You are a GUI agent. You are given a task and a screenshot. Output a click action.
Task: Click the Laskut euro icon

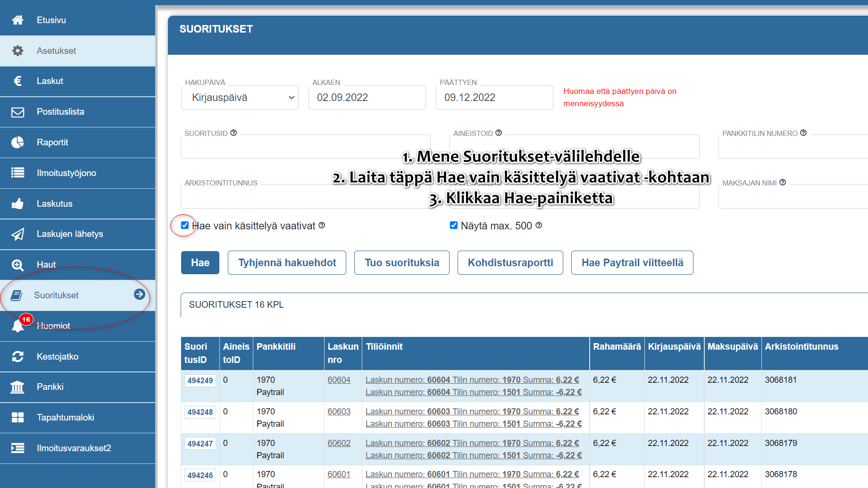17,81
